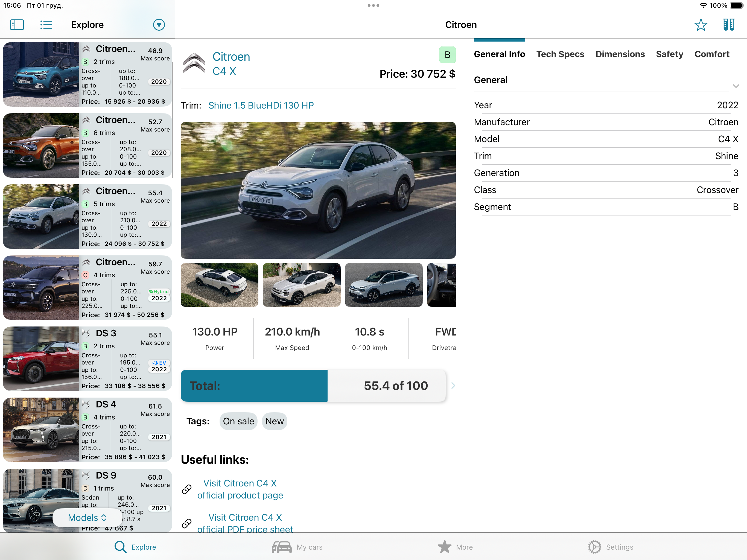Open the front three-quarter car thumbnail
Screen dimensions: 747x560
pyautogui.click(x=384, y=285)
